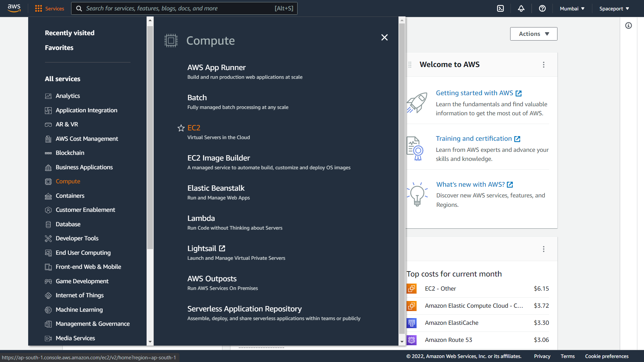Focus the services search field
The image size is (644, 362).
point(184,8)
